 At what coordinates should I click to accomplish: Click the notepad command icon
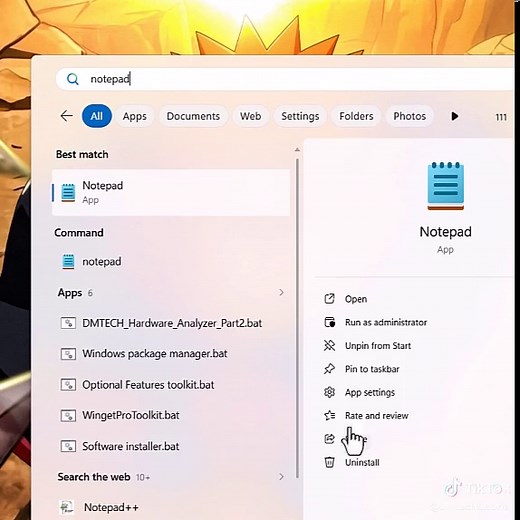pos(68,261)
